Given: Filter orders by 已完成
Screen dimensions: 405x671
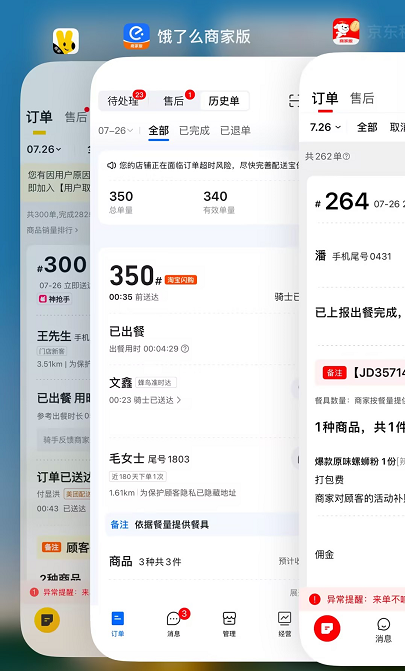Looking at the screenshot, I should 194,131.
